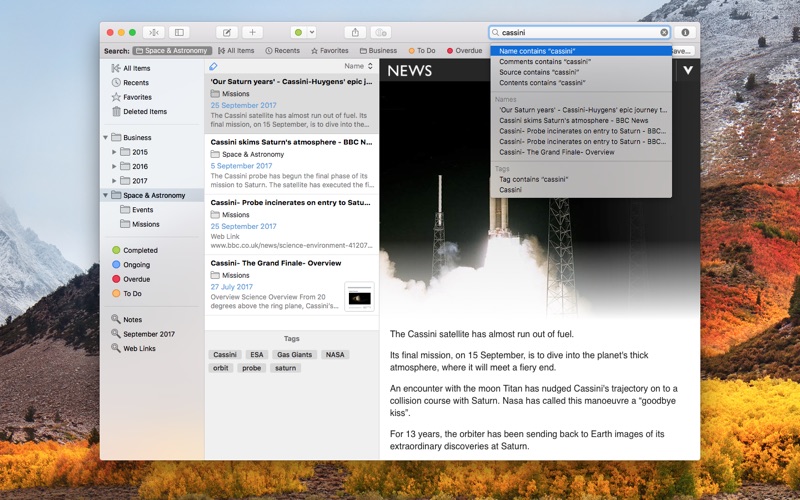Image resolution: width=800 pixels, height=500 pixels.
Task: Choose Contents contains "cassini" suggestion
Action: (581, 83)
